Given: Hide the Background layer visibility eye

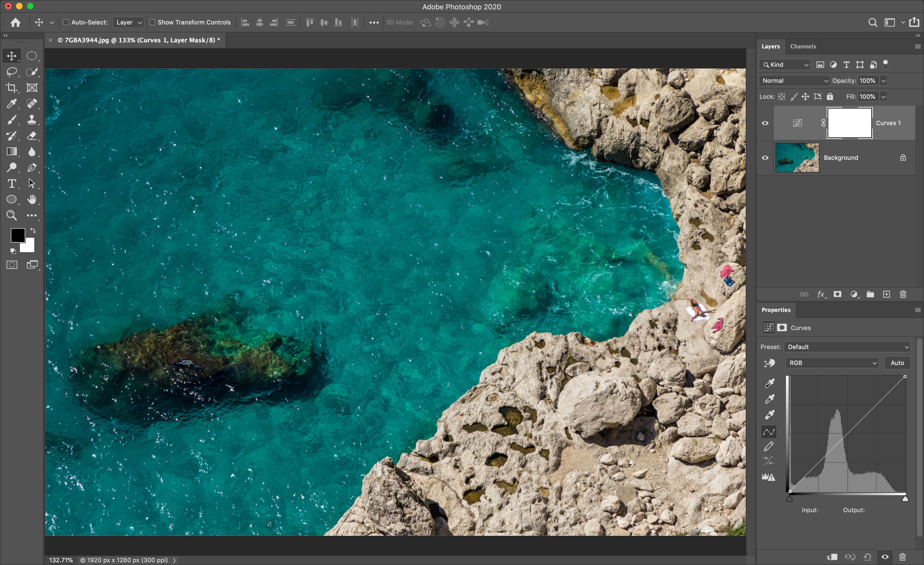Looking at the screenshot, I should pos(765,158).
